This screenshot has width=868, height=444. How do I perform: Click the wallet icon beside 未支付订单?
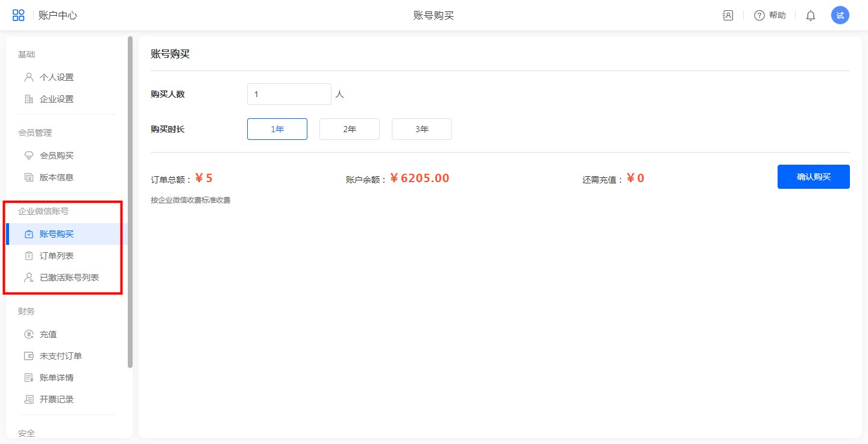tap(28, 356)
